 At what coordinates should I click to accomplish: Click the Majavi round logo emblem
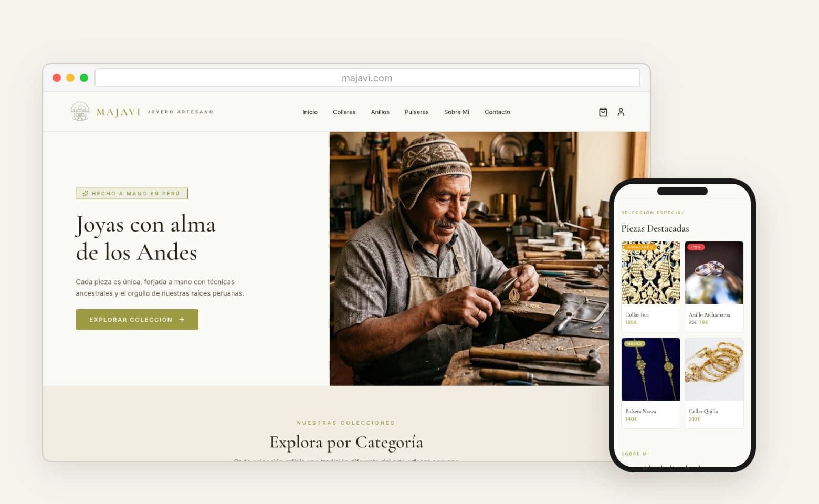point(80,111)
